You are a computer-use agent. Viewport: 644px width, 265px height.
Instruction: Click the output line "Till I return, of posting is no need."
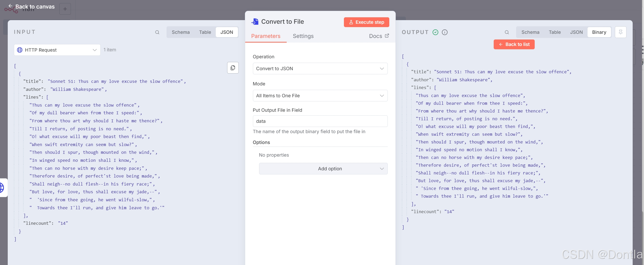466,119
